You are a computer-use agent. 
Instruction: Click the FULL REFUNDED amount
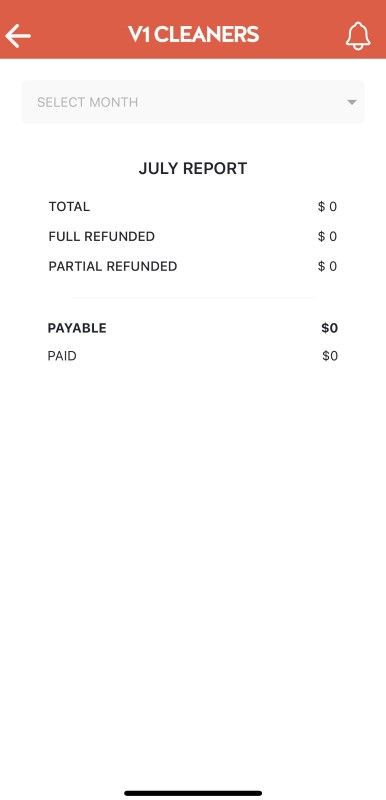tap(327, 237)
